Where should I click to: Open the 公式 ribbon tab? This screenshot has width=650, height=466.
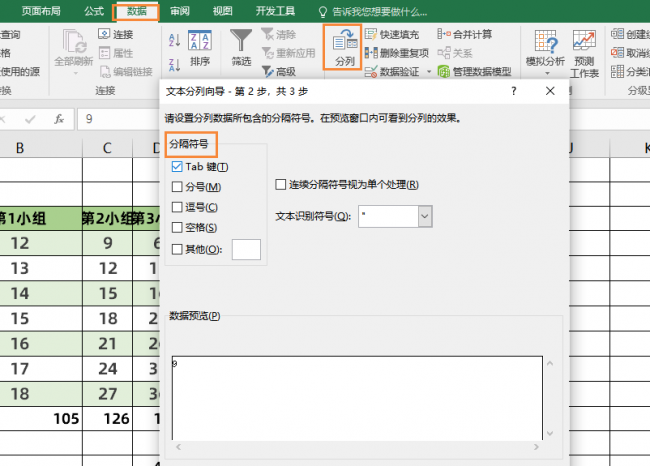click(94, 11)
